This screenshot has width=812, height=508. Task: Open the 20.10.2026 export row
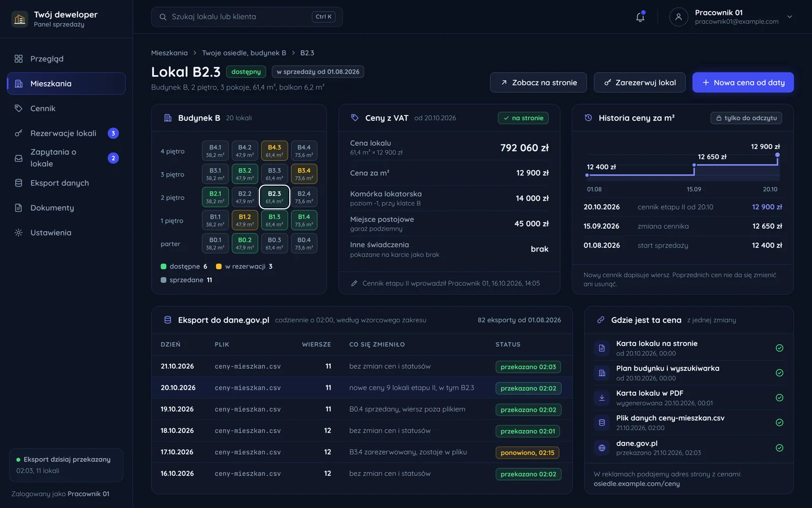point(362,388)
